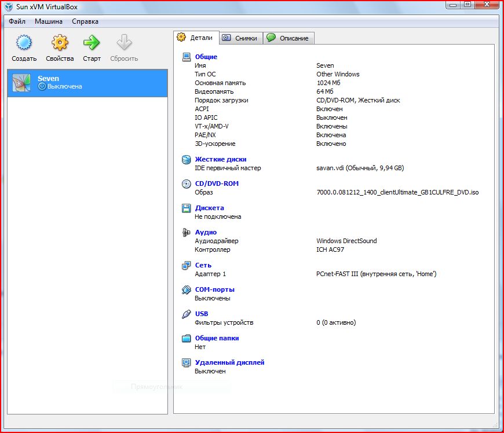The image size is (504, 433).
Task: Click the 'Windows DirectSound' audio driver value
Action: pyautogui.click(x=346, y=241)
